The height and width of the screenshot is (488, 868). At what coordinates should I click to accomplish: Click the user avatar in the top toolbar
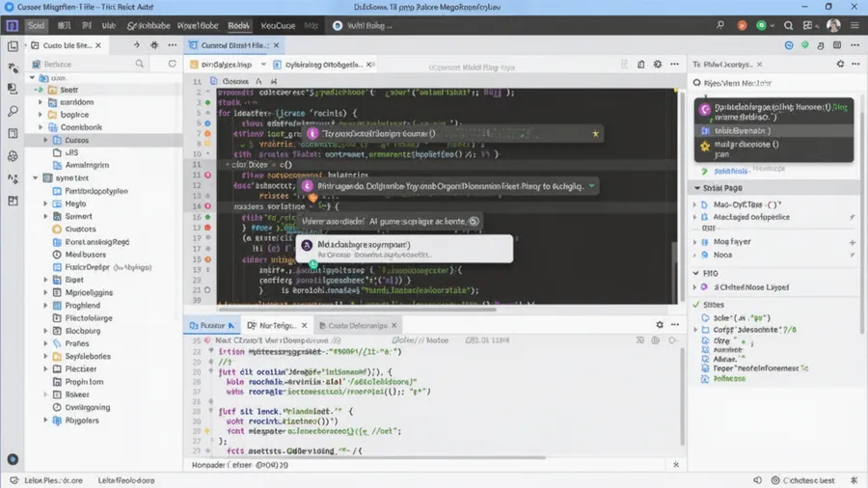[833, 25]
